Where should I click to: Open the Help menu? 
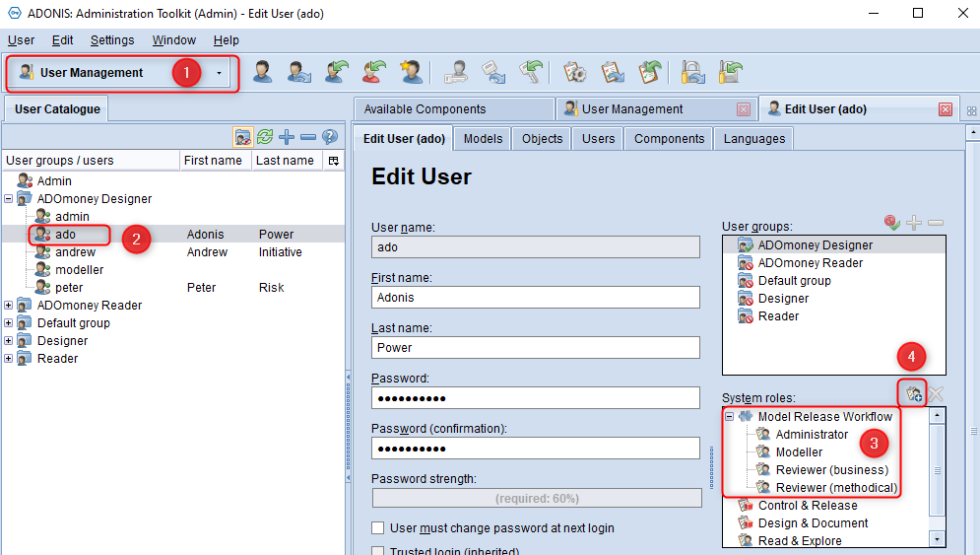[227, 40]
